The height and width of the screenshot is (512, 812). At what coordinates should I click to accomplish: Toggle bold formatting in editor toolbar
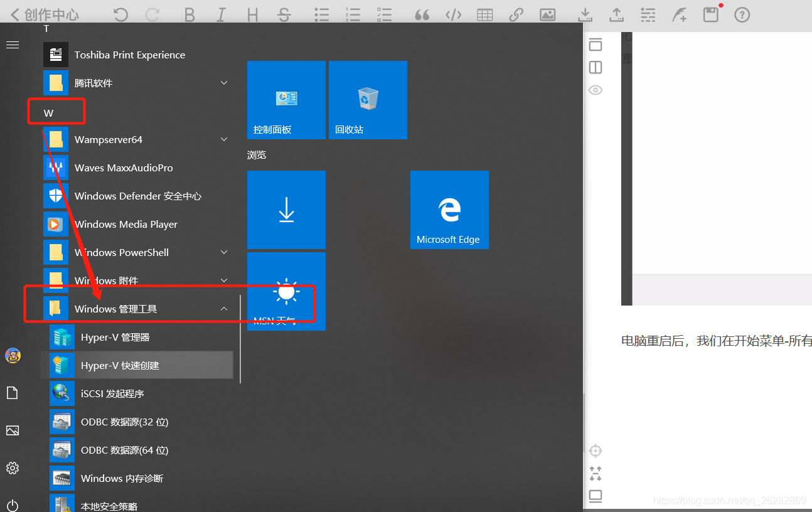point(190,14)
